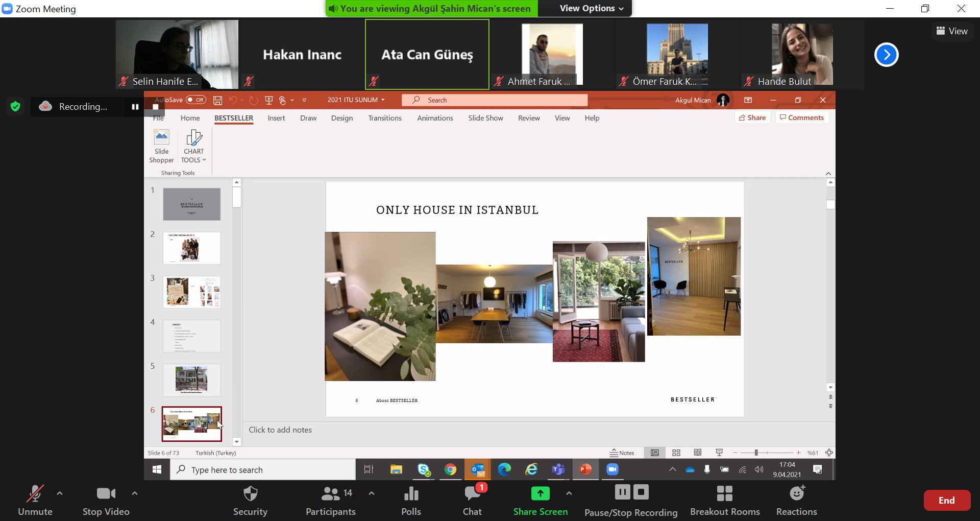Image resolution: width=980 pixels, height=521 pixels.
Task: Switch to Slide Sorter view
Action: pyautogui.click(x=676, y=453)
